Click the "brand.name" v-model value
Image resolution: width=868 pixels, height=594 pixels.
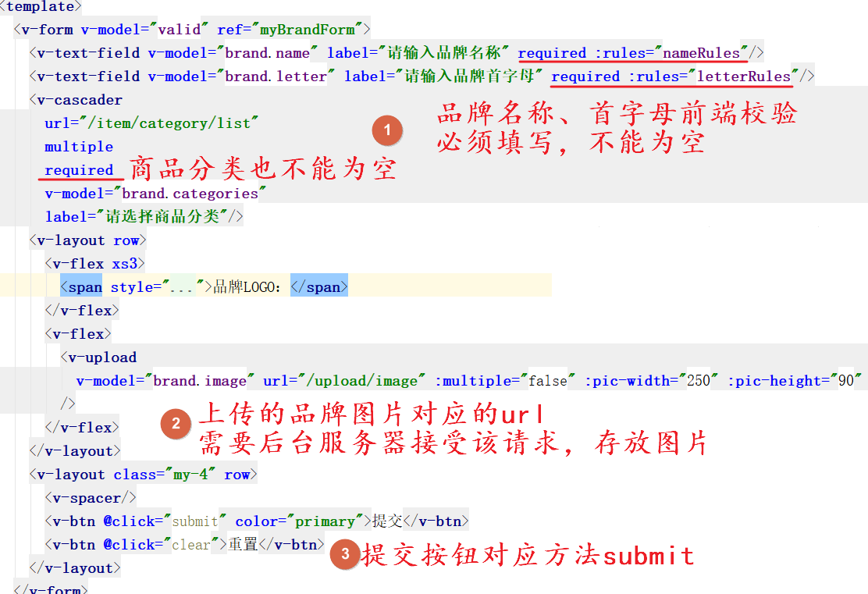point(268,53)
